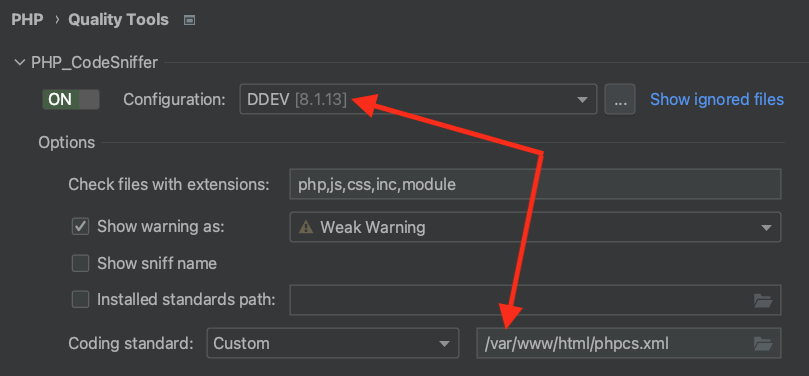The width and height of the screenshot is (809, 376).
Task: Click the Check files with extensions field
Action: coord(535,184)
